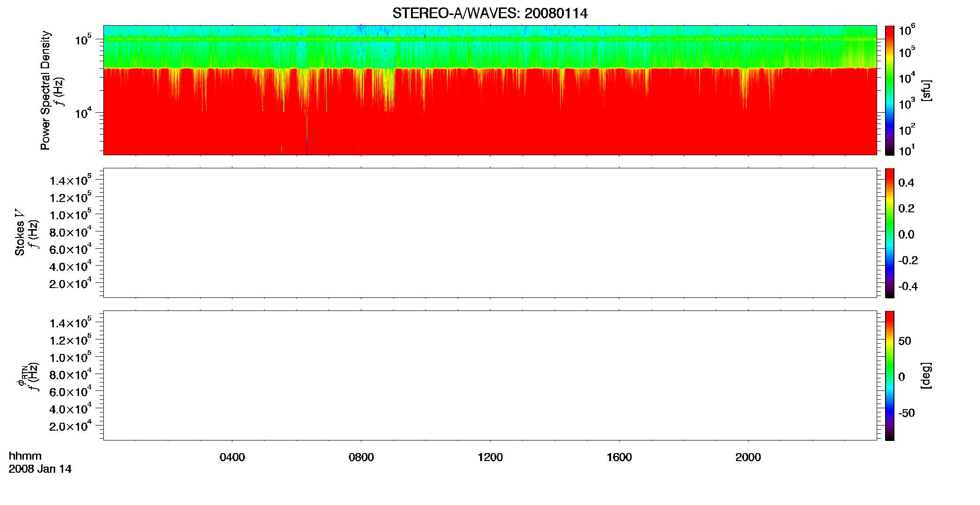
Task: Click inside the empty Stokes V plot panel
Action: tap(490, 233)
